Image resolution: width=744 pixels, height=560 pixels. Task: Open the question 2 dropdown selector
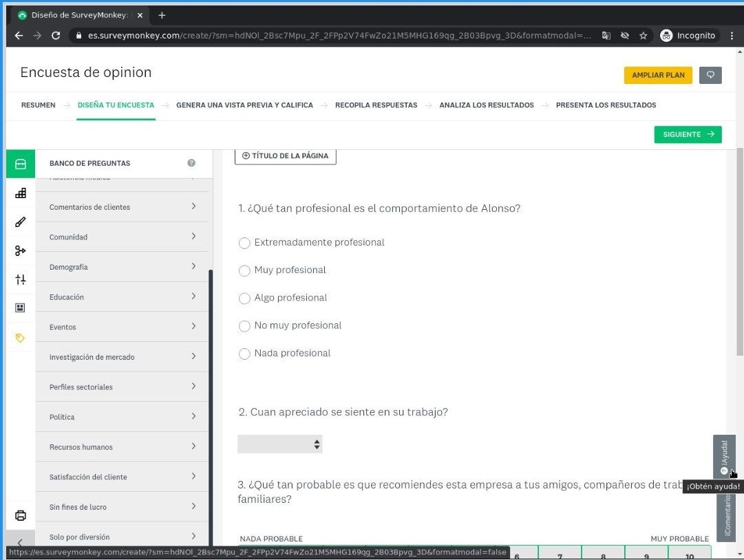[x=280, y=444]
